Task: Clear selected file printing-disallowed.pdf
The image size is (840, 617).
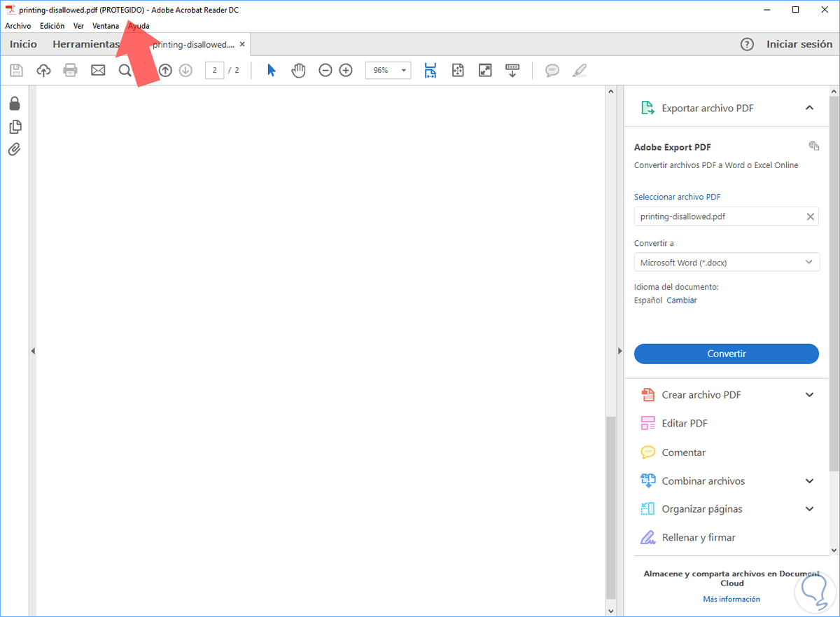Action: 811,216
